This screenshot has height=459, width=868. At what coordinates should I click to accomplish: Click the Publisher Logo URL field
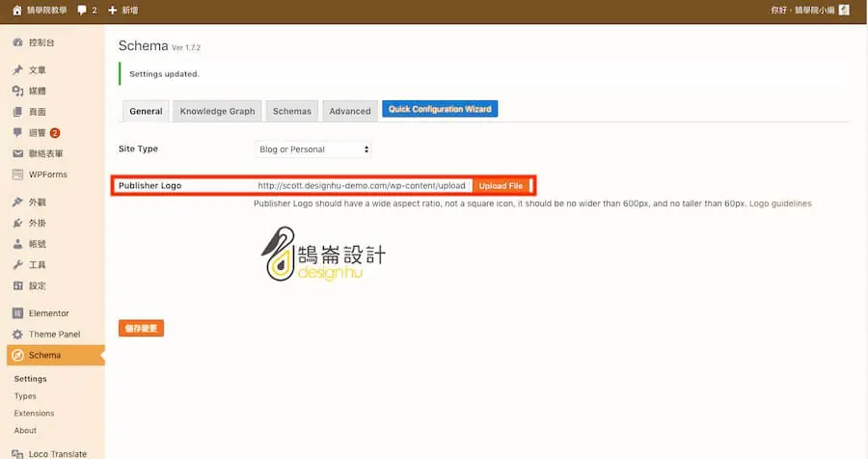(364, 185)
